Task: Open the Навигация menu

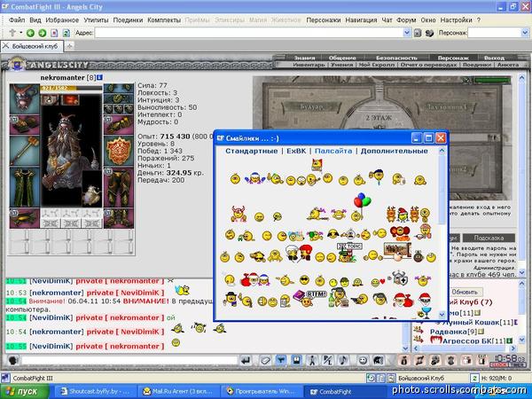Action: (361, 20)
